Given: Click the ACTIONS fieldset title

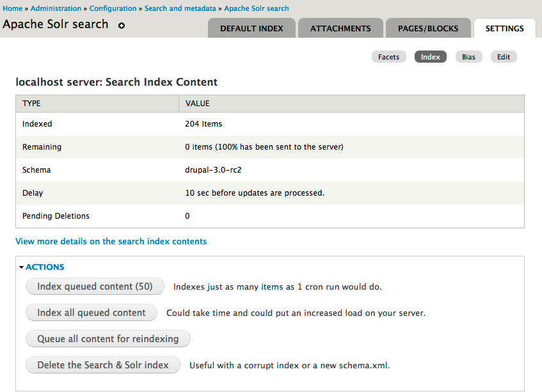Looking at the screenshot, I should point(45,267).
